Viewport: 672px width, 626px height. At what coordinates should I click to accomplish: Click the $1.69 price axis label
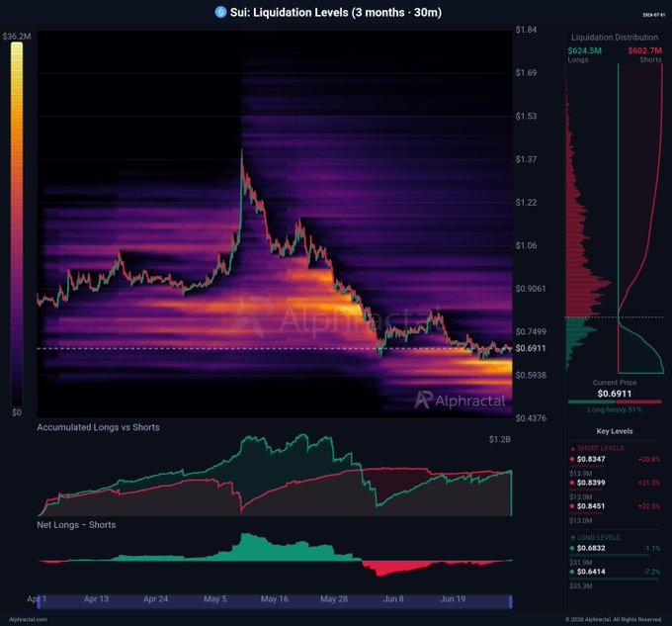click(526, 72)
